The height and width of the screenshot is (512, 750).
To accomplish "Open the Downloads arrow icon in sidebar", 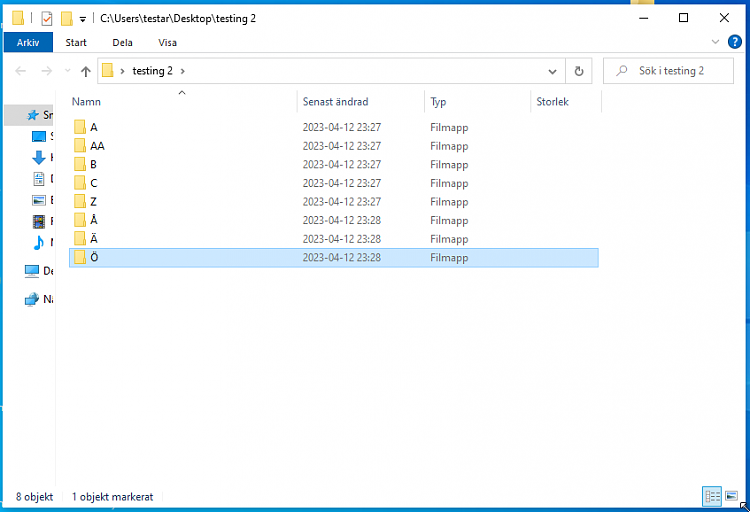I will pos(39,158).
